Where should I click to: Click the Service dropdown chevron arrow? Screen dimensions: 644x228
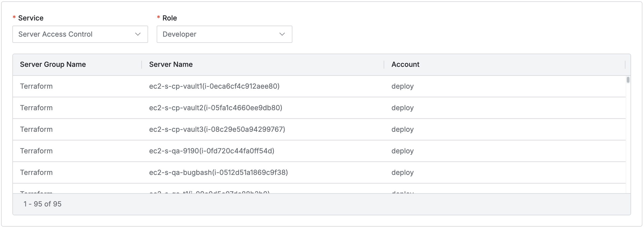[x=138, y=34]
